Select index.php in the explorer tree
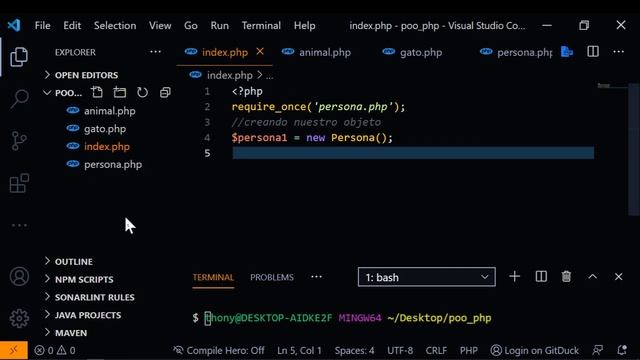 [107, 147]
